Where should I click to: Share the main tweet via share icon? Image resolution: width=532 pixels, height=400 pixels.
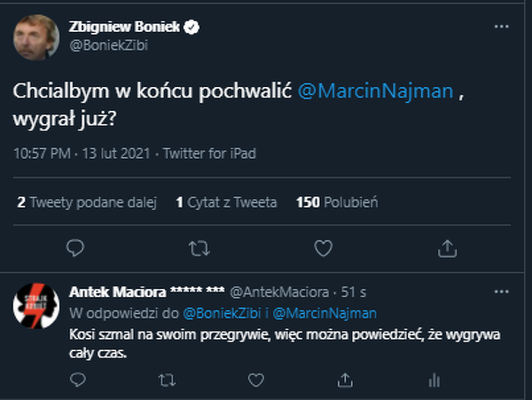pyautogui.click(x=448, y=246)
